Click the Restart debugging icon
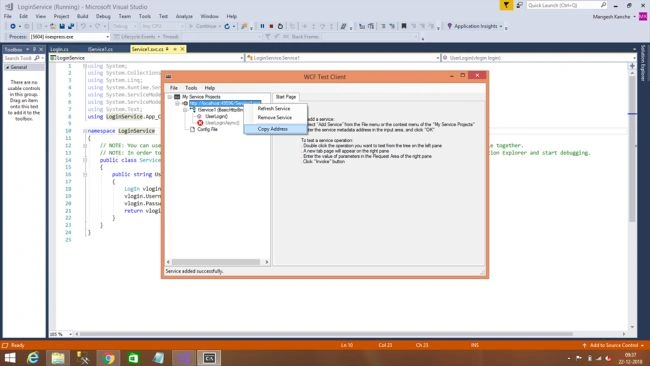Image resolution: width=650 pixels, height=366 pixels. (x=280, y=26)
